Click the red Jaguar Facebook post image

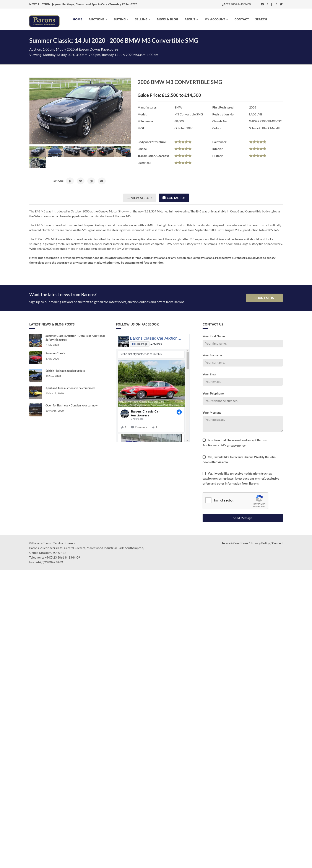point(151,383)
